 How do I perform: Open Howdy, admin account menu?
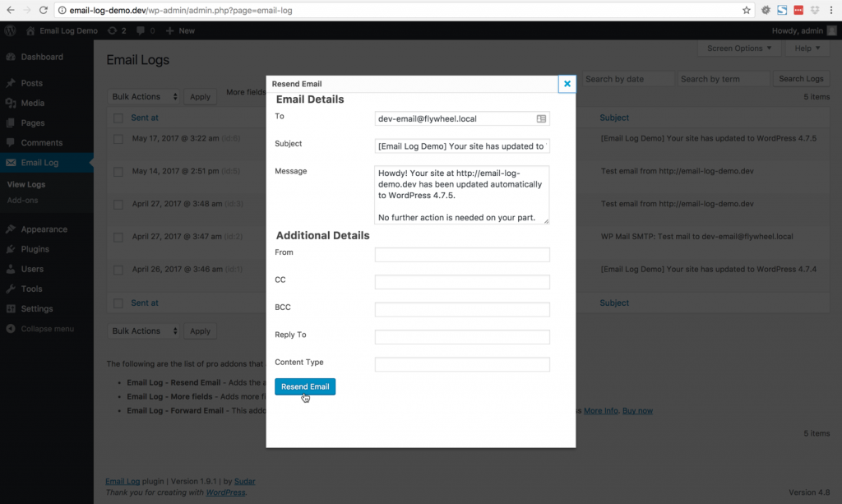click(804, 30)
